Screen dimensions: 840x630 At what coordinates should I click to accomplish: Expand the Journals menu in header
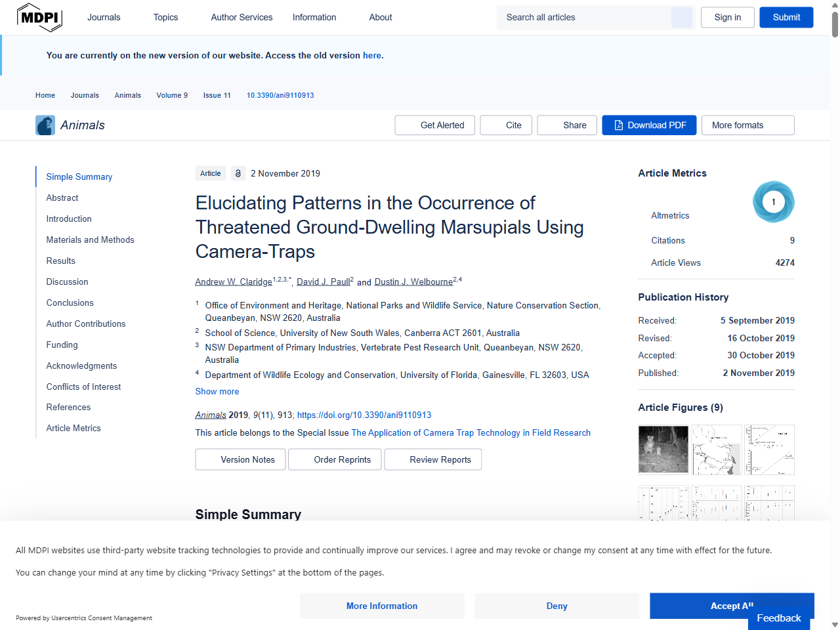[104, 18]
